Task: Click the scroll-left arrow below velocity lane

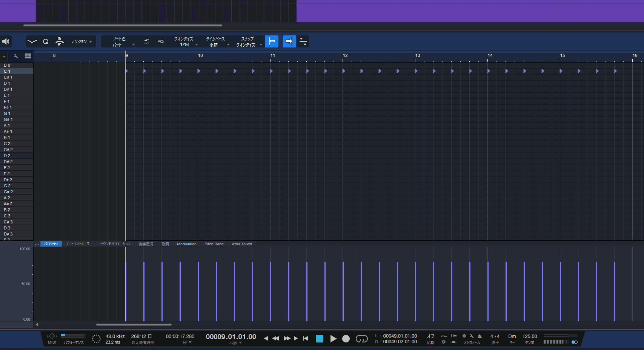Action: pos(37,324)
